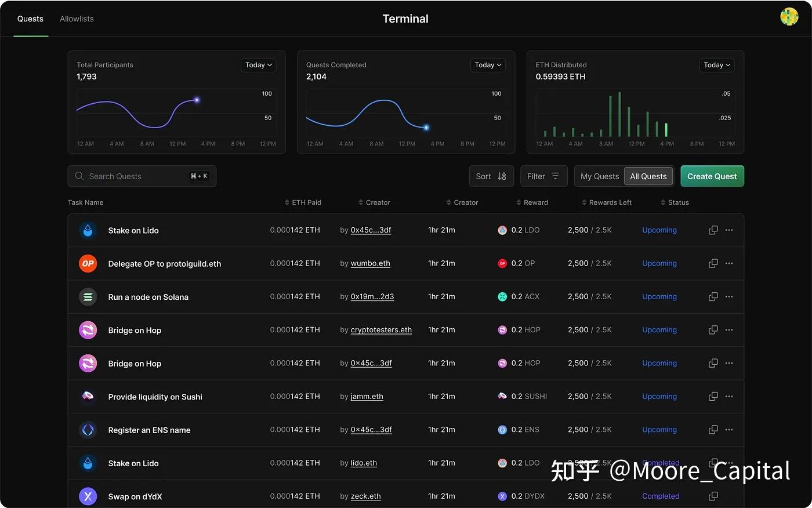Open the Sort menu
The width and height of the screenshot is (812, 508).
point(491,176)
